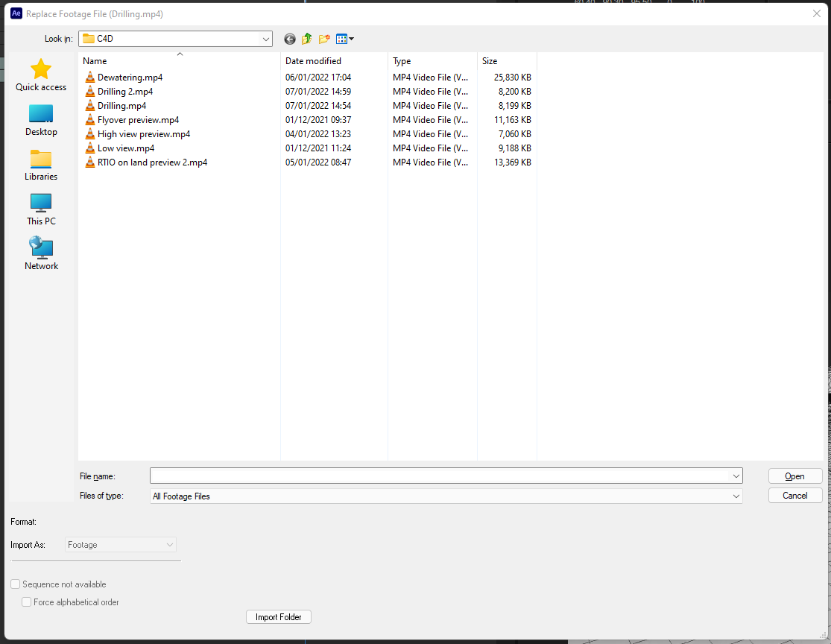Click the Create New Folder icon
The height and width of the screenshot is (644, 831).
(x=323, y=39)
